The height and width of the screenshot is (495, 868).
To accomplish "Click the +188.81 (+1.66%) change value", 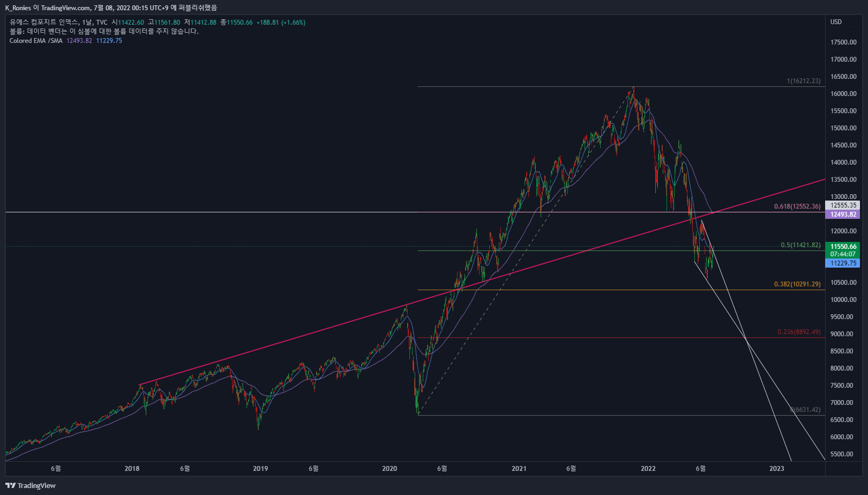I will [x=281, y=23].
